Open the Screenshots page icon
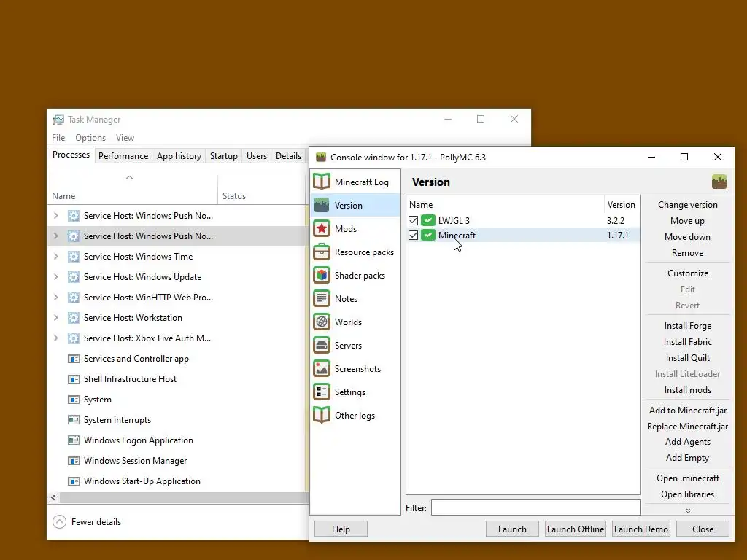The image size is (747, 560). pos(322,368)
